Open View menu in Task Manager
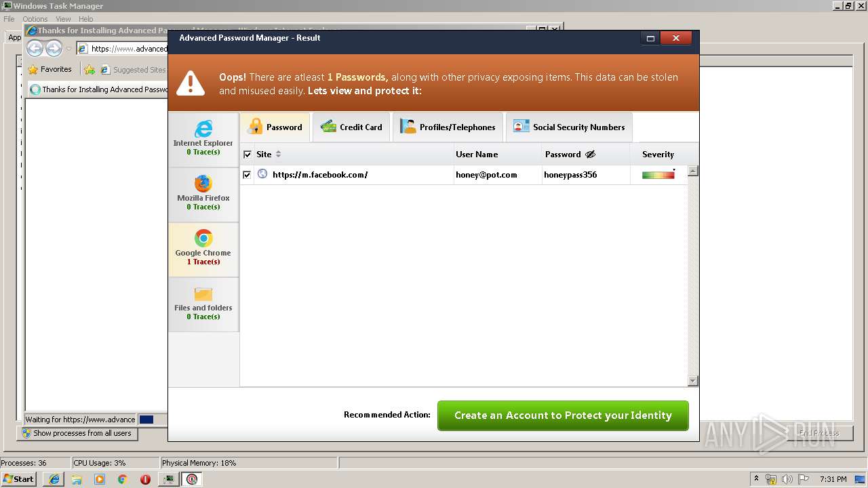Screen dimensions: 868x488 pyautogui.click(x=63, y=19)
